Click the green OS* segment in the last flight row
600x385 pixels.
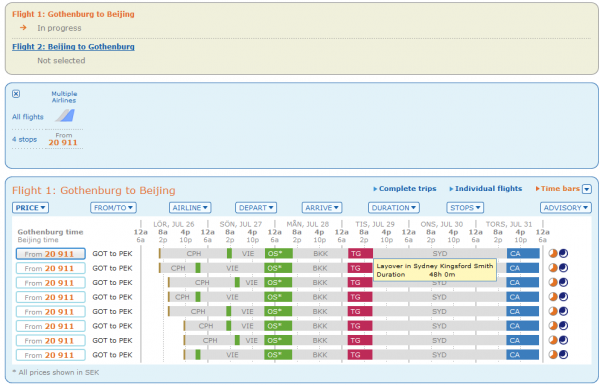(x=278, y=355)
